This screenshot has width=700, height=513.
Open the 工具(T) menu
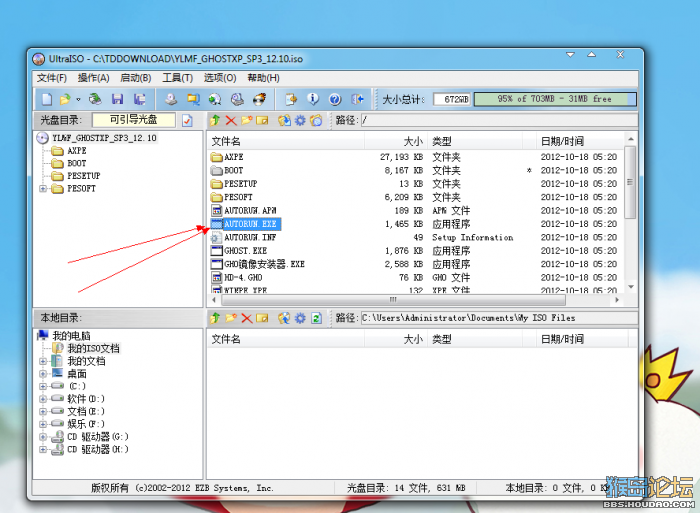tap(178, 78)
